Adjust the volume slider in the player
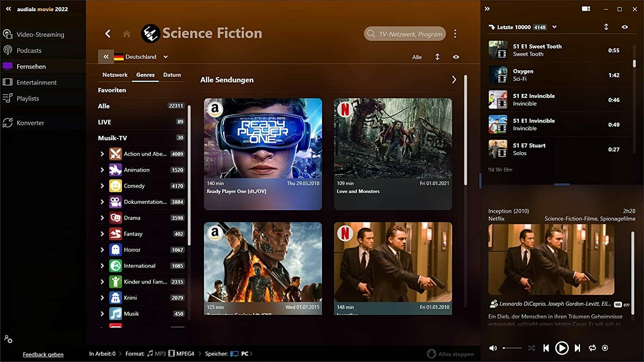644x362 pixels. click(512, 348)
